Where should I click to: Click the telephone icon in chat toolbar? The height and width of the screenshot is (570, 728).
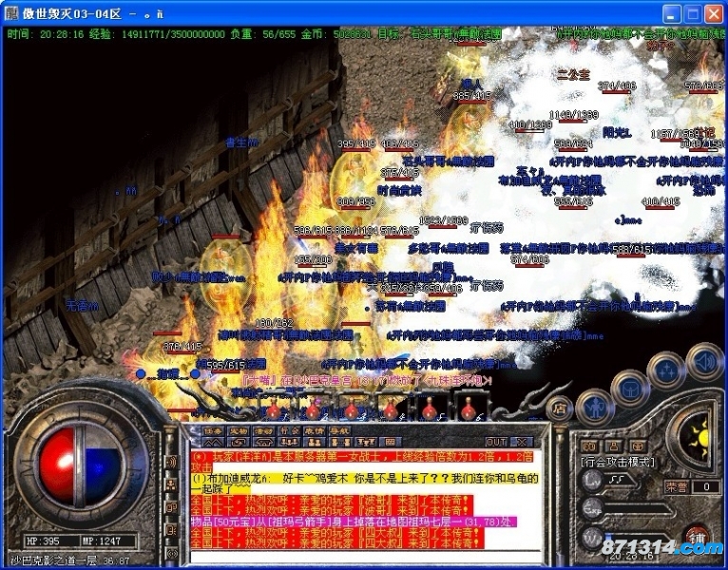tap(263, 442)
